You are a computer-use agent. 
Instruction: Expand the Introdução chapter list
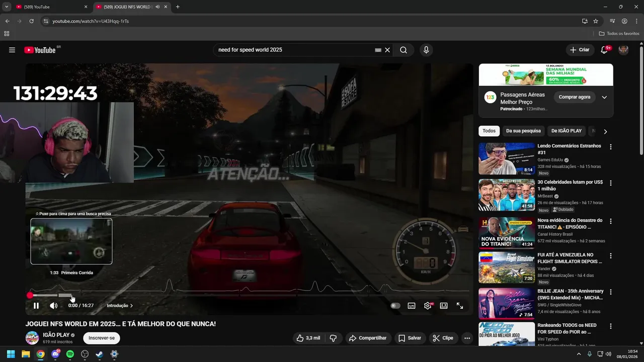click(x=120, y=306)
